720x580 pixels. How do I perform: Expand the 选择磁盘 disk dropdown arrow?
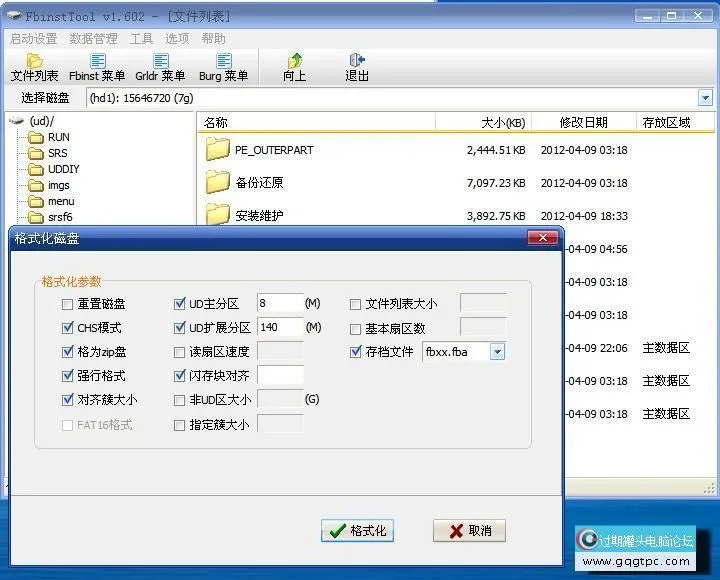tap(705, 98)
